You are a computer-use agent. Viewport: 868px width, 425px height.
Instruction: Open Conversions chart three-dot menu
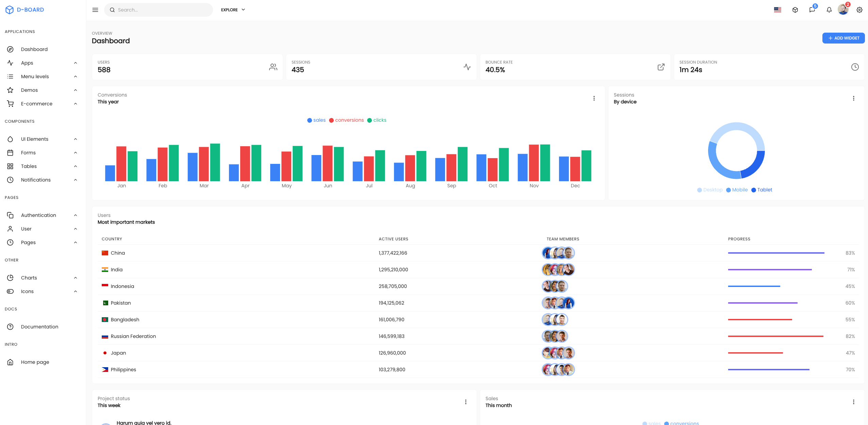[594, 98]
